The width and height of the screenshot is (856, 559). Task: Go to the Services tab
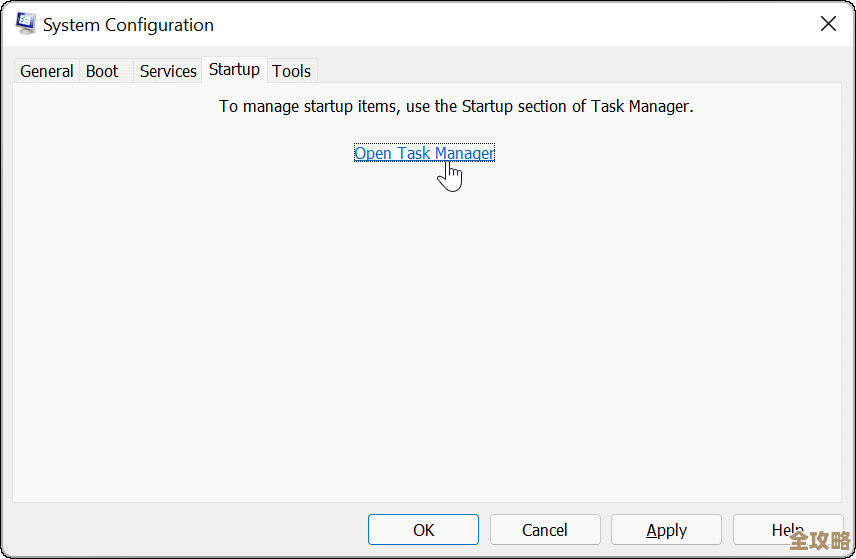tap(168, 71)
